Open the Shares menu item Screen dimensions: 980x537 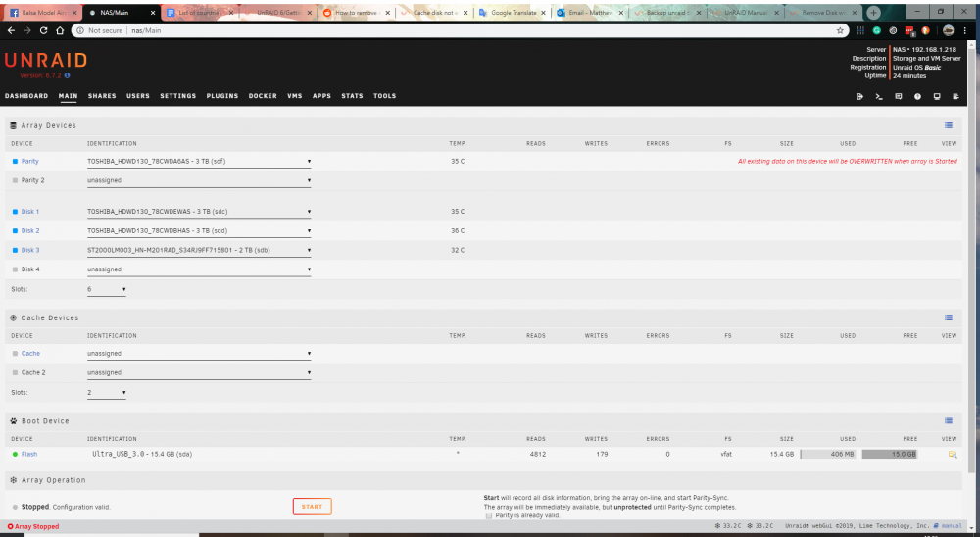[x=102, y=96]
